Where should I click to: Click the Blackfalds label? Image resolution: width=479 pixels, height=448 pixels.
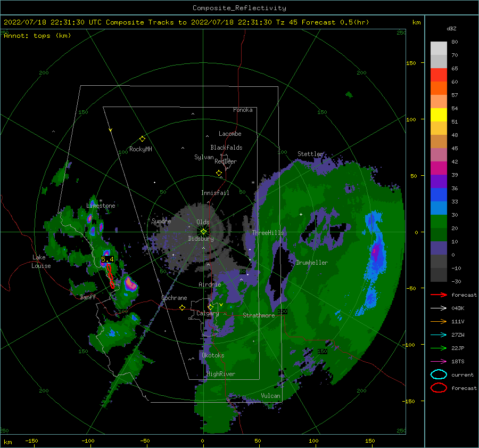click(x=226, y=148)
